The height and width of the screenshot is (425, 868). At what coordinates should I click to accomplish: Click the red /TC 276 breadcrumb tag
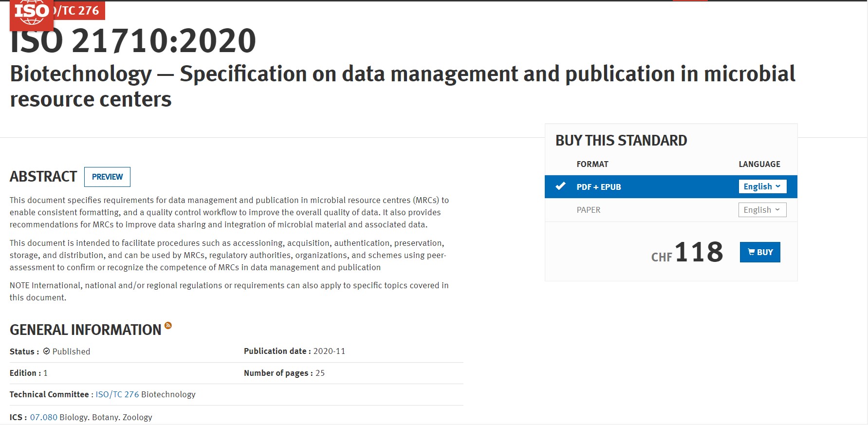(x=79, y=11)
